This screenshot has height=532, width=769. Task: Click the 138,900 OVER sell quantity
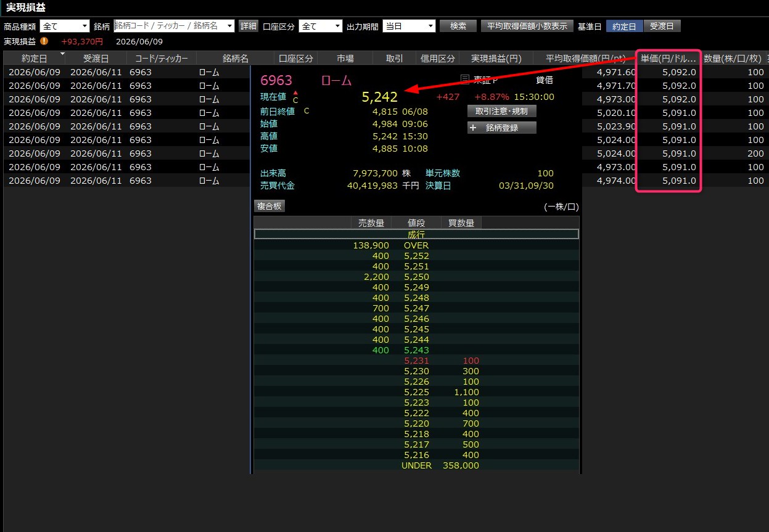tap(371, 245)
